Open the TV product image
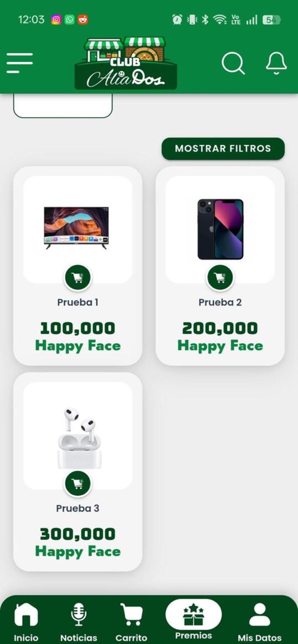 click(x=76, y=228)
